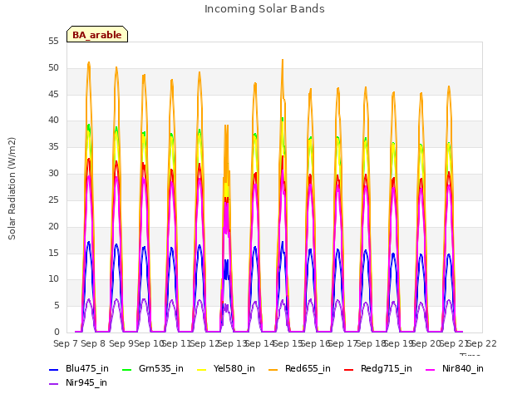
Task: Click the 10 y-axis tick label
Action: [x=53, y=279]
